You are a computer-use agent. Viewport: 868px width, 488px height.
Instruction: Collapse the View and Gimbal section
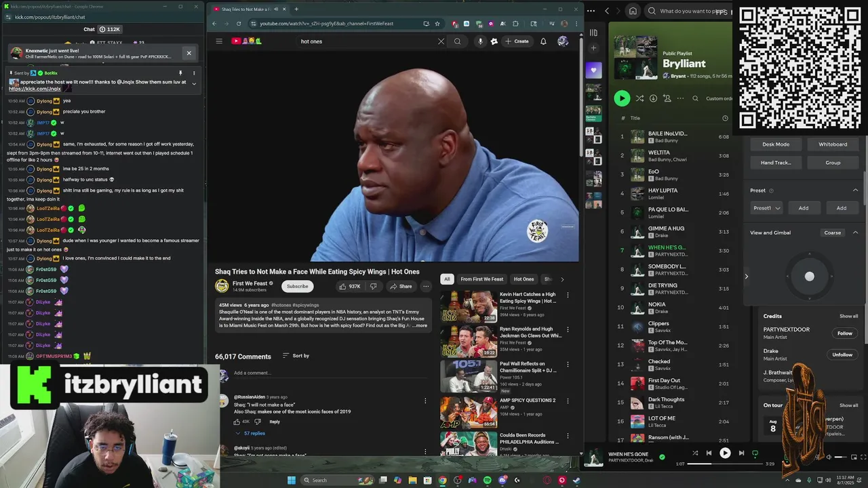point(855,232)
